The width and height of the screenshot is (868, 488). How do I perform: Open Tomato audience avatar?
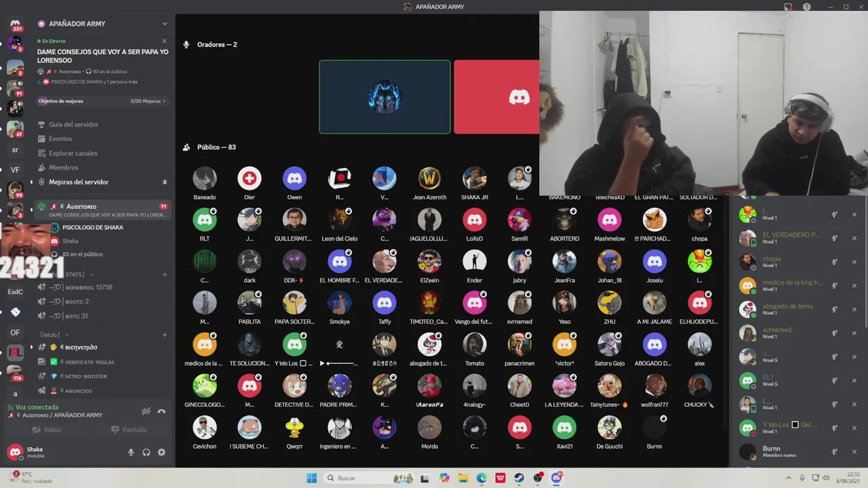[x=475, y=344]
